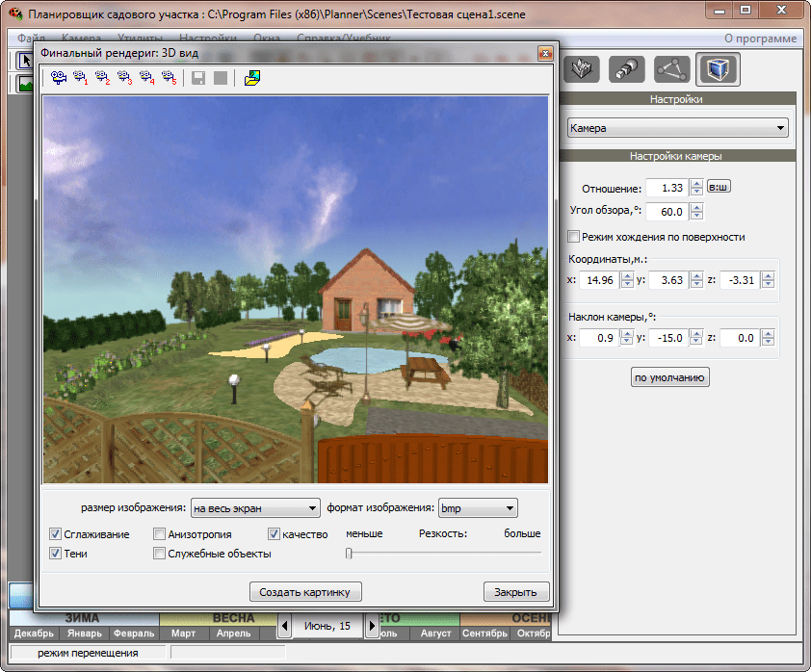Click the по умолчанию button
811x672 pixels.
670,377
